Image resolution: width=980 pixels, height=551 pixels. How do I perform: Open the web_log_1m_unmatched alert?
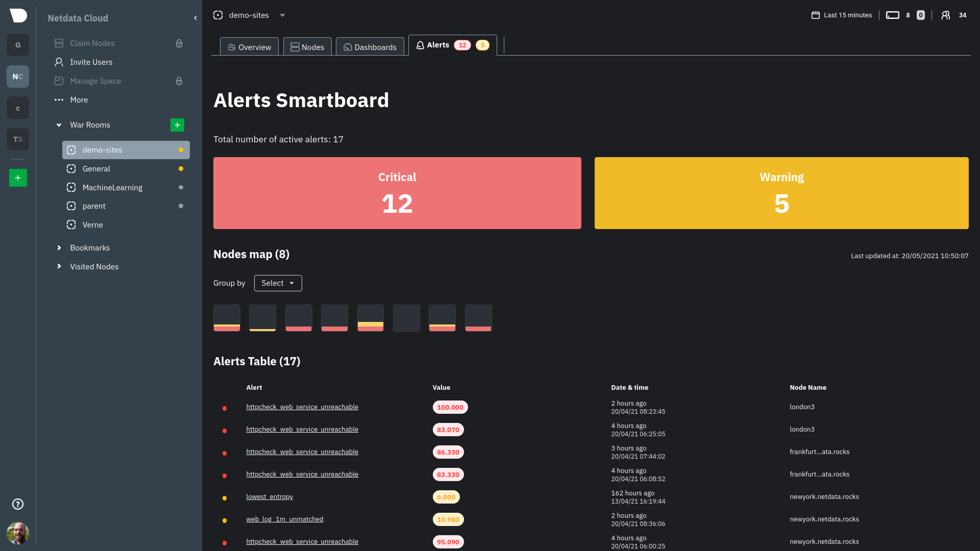tap(285, 519)
